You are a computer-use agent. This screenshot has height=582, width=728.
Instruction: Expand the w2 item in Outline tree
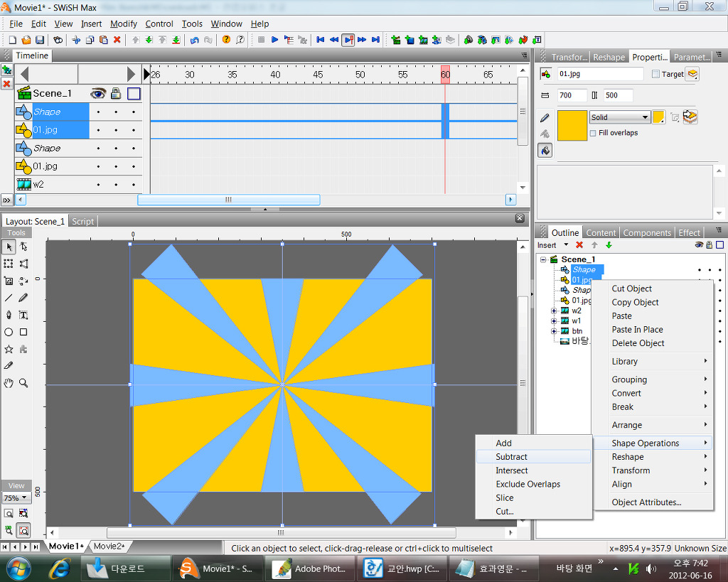(554, 311)
